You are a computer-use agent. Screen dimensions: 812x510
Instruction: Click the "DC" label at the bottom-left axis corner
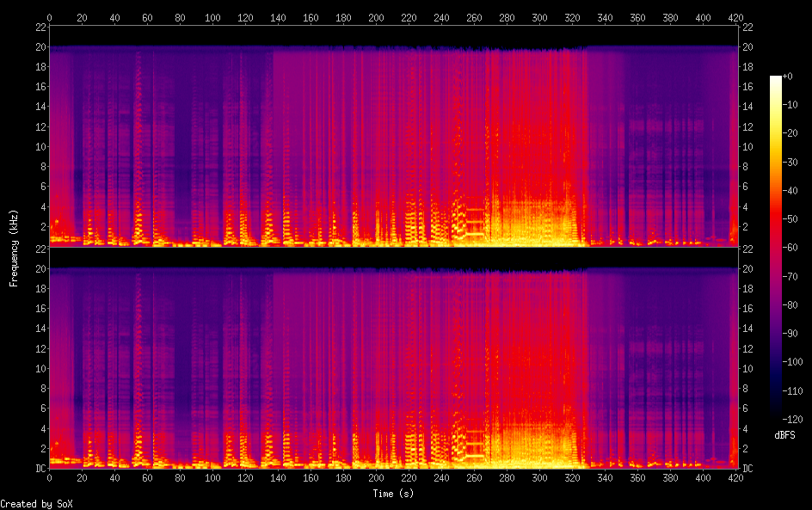coord(40,469)
